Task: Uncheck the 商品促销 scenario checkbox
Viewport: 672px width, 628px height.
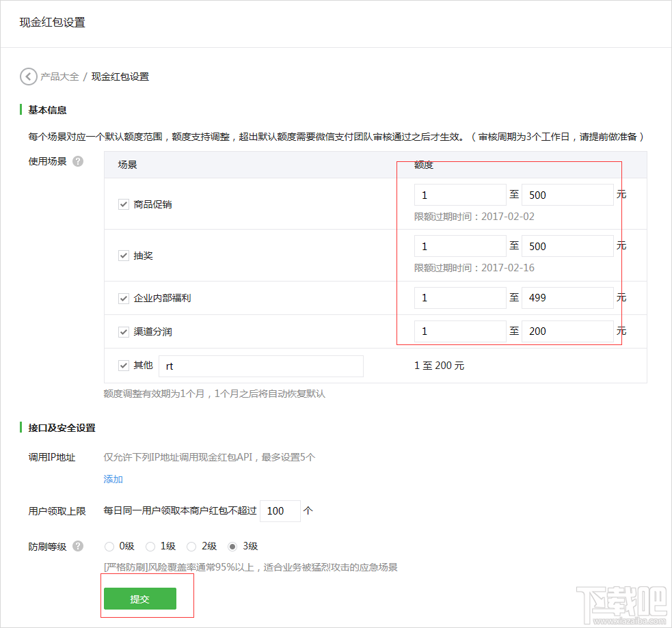Action: (x=124, y=204)
